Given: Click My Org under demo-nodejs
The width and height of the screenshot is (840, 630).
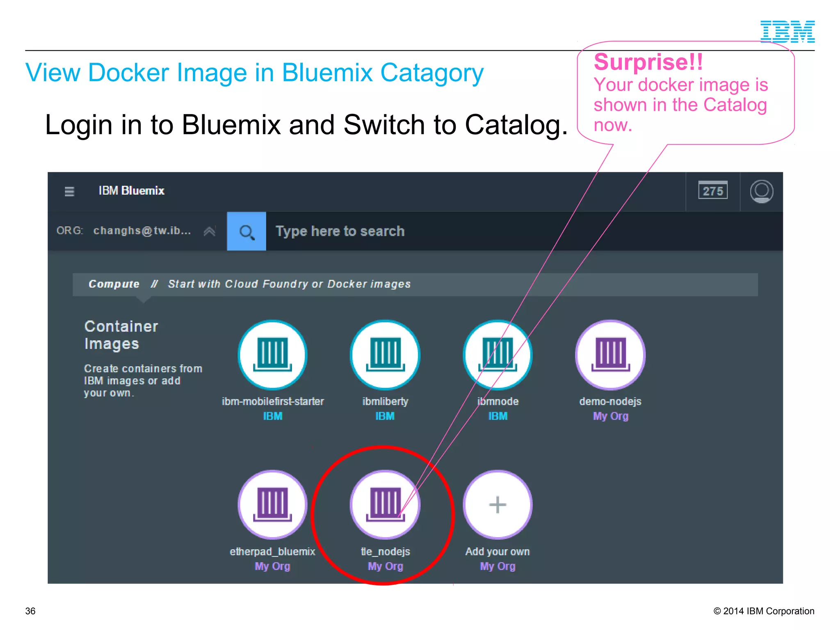Looking at the screenshot, I should [x=610, y=416].
